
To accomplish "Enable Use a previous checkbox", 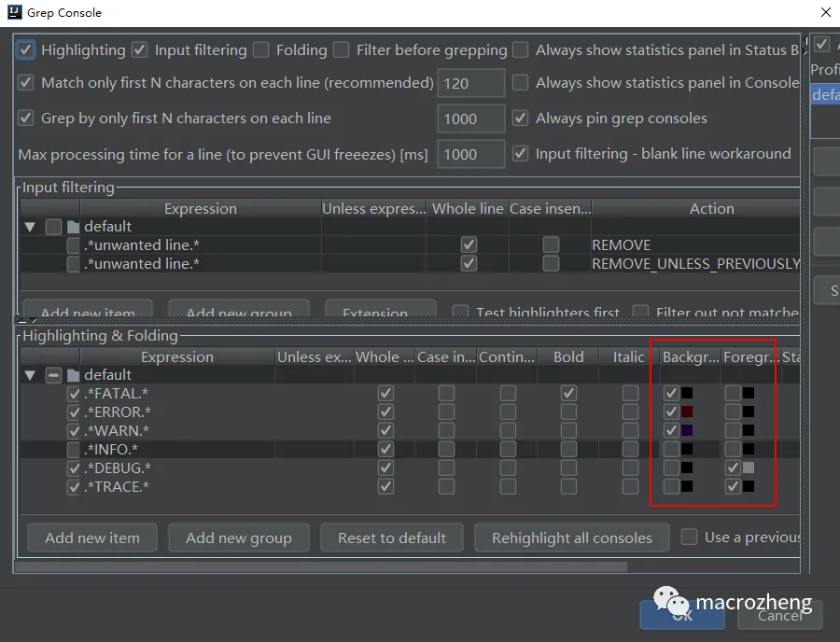I will pos(689,537).
